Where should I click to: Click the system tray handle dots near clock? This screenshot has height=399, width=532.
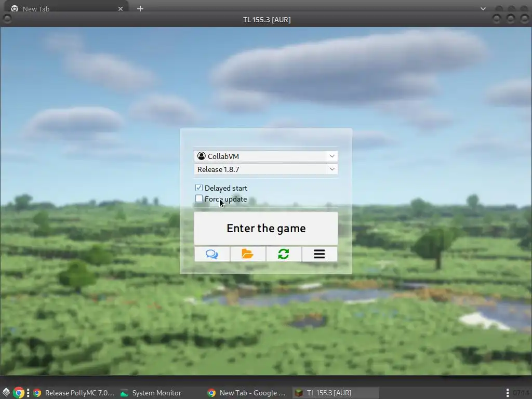coord(507,393)
